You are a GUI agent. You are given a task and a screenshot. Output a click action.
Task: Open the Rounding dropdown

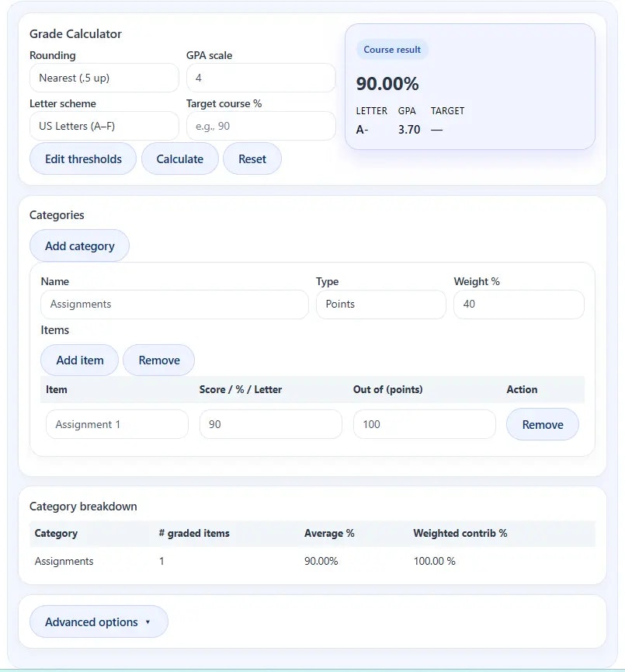pyautogui.click(x=104, y=78)
